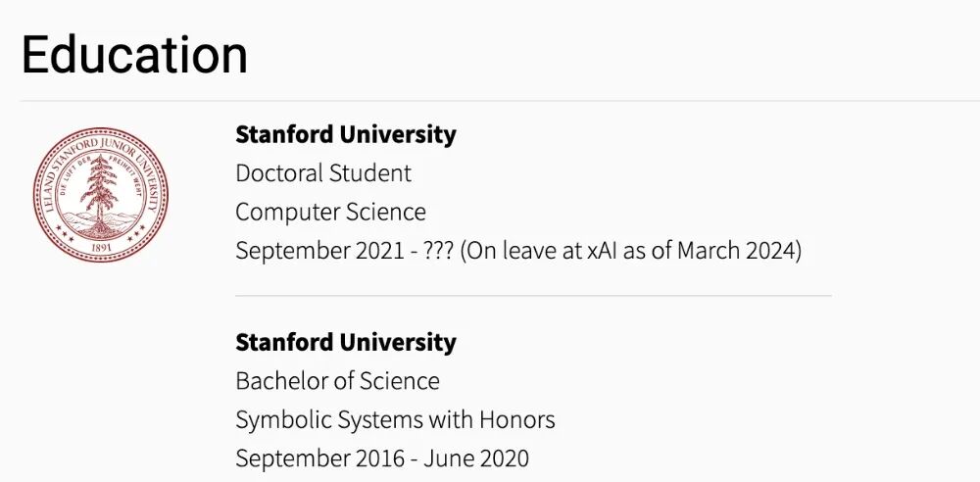Click the first Stanford University title

(345, 134)
